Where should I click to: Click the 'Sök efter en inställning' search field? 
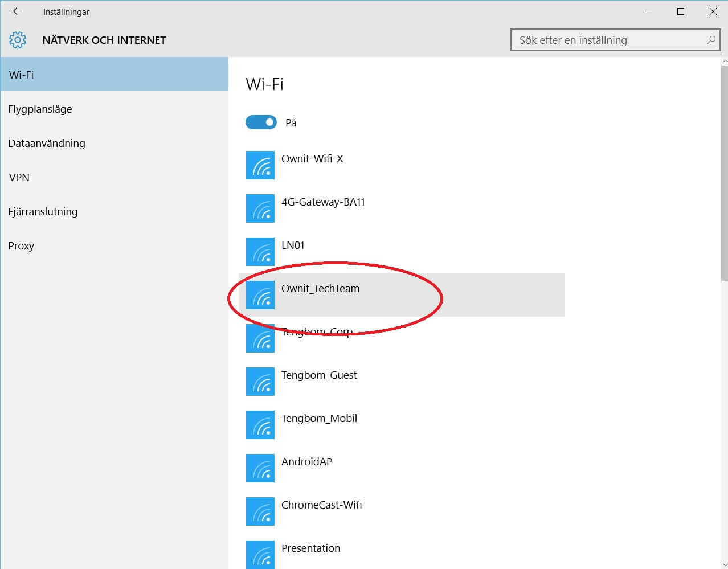[x=616, y=40]
